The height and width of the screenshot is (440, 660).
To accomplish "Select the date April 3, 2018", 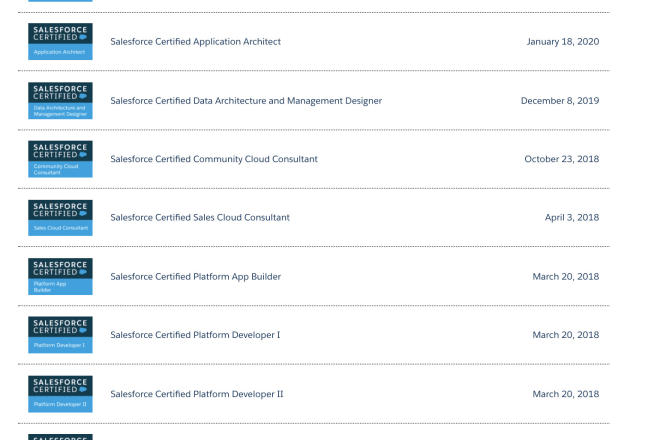I will [x=572, y=218].
